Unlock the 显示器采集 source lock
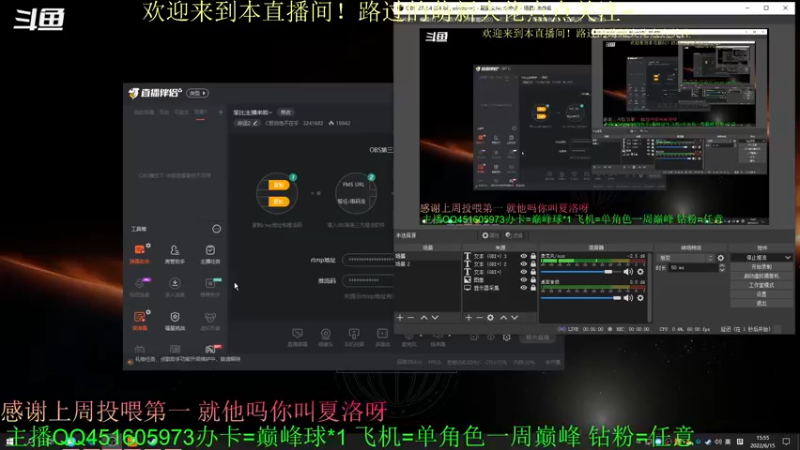The image size is (800, 450). (533, 288)
